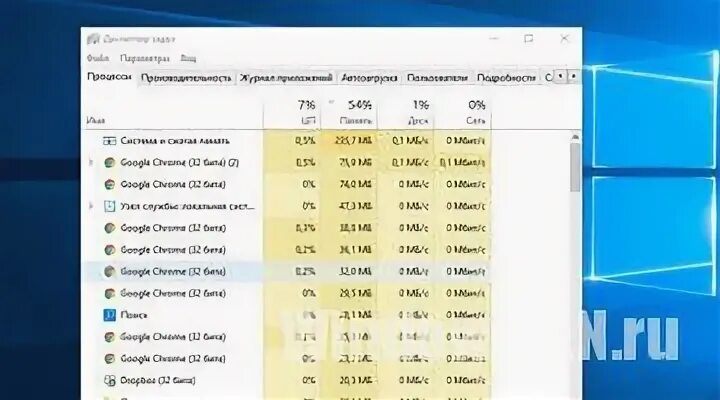Click the Система и сжатая память process icon
This screenshot has width=720, height=400.
point(109,141)
